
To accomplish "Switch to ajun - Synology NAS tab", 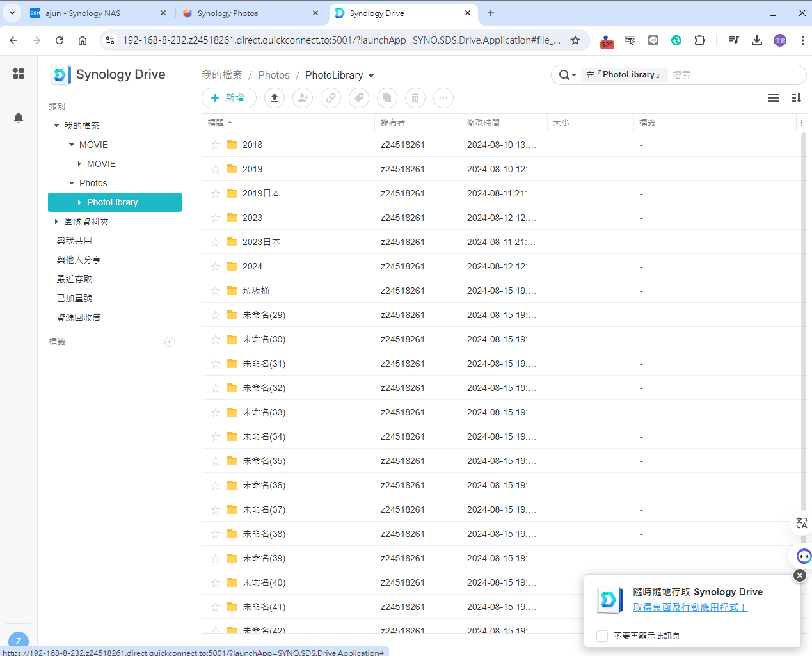I will pos(99,13).
